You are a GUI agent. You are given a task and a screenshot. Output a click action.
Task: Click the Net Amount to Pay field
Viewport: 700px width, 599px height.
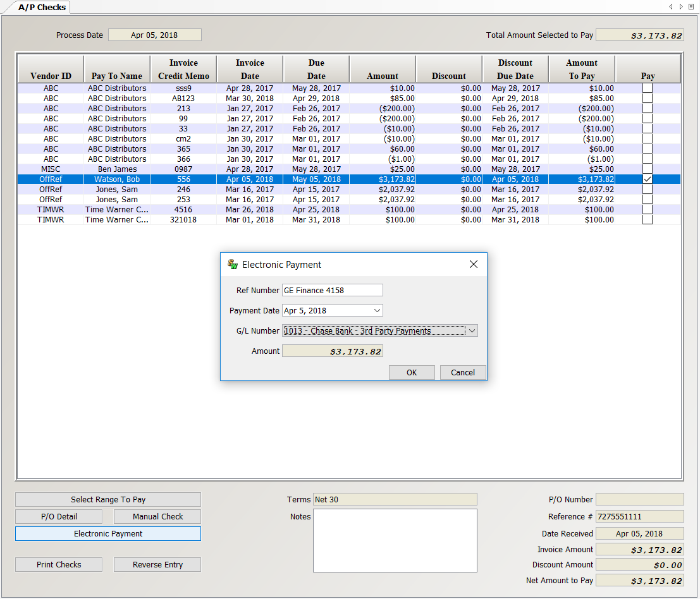(640, 580)
